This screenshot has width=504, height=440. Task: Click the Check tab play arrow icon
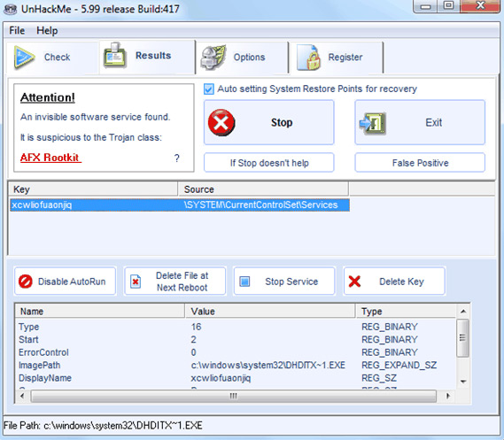(24, 58)
